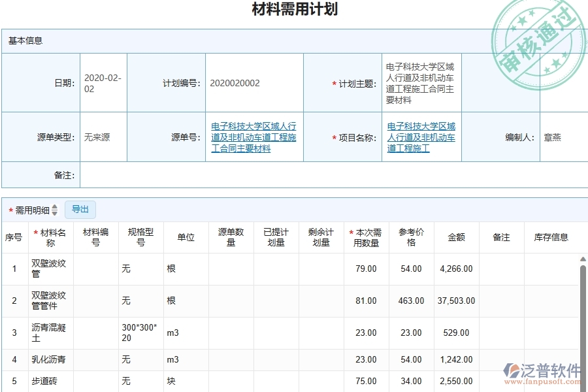This screenshot has width=588, height=392.
Task: Click the 本次需用数量 value for 步道砖
Action: click(x=366, y=382)
